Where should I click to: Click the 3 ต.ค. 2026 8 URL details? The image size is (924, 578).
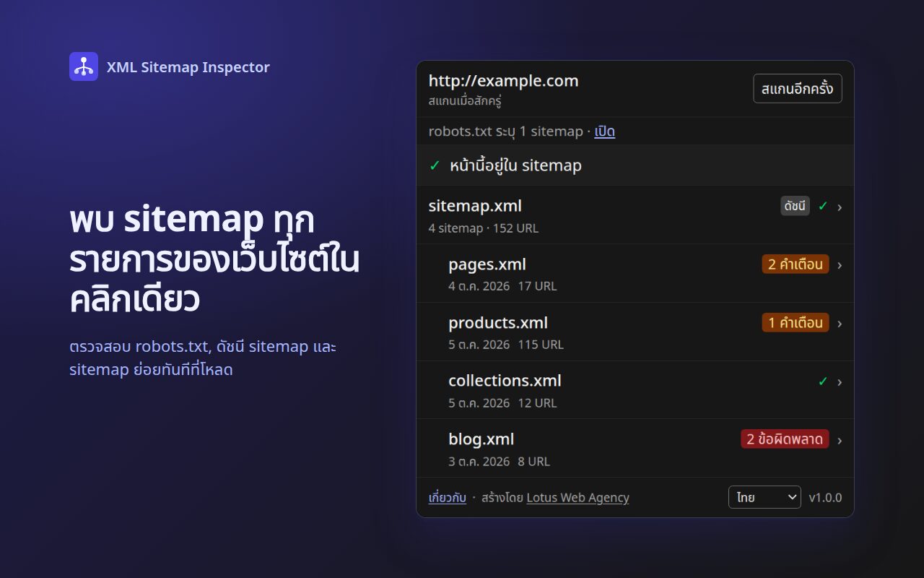point(499,462)
